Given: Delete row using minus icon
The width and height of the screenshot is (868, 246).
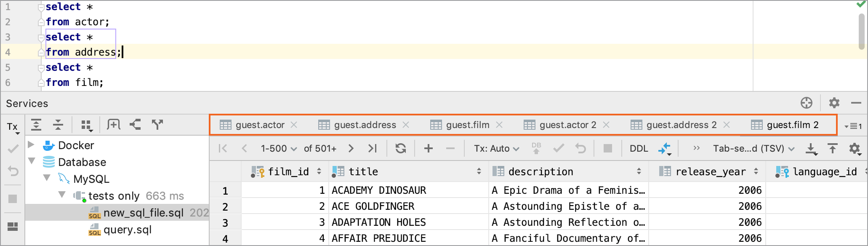Looking at the screenshot, I should (450, 148).
